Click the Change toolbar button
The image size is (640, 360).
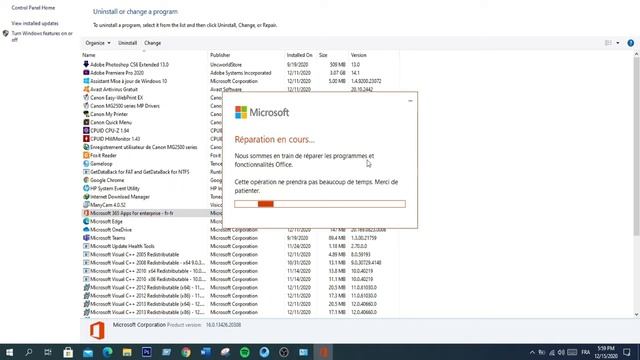pyautogui.click(x=152, y=43)
